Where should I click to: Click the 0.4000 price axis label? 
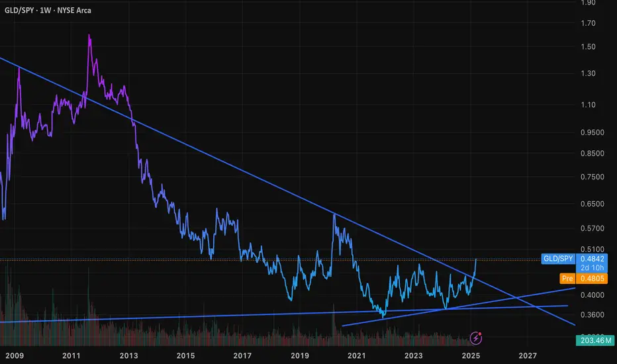click(x=593, y=295)
